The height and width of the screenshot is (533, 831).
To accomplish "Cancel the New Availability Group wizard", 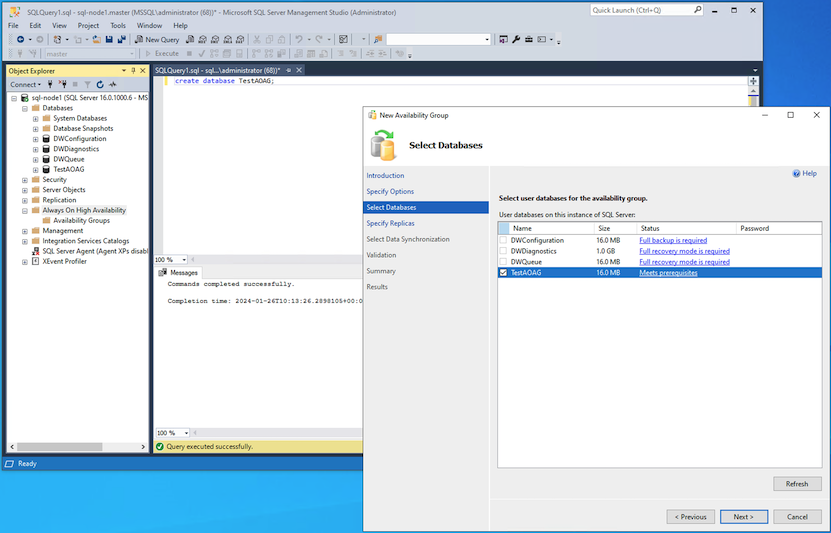I will pyautogui.click(x=797, y=517).
